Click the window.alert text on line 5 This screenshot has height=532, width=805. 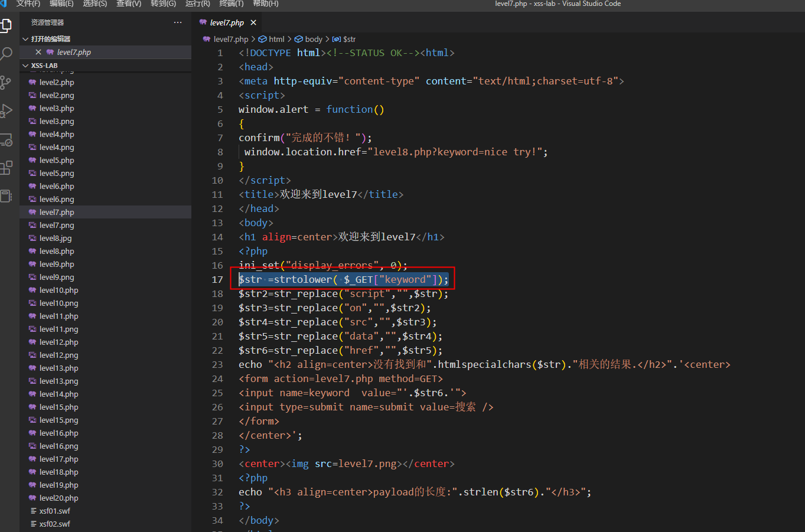(273, 109)
